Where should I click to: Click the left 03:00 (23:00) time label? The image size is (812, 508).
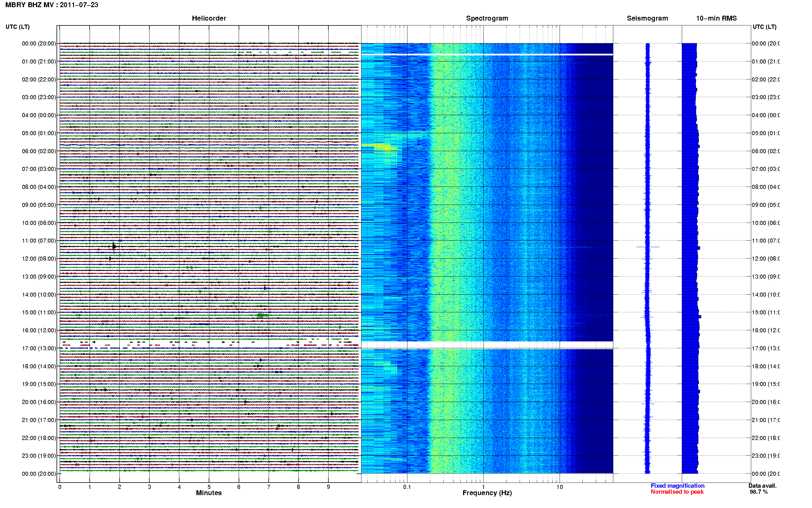pyautogui.click(x=39, y=97)
